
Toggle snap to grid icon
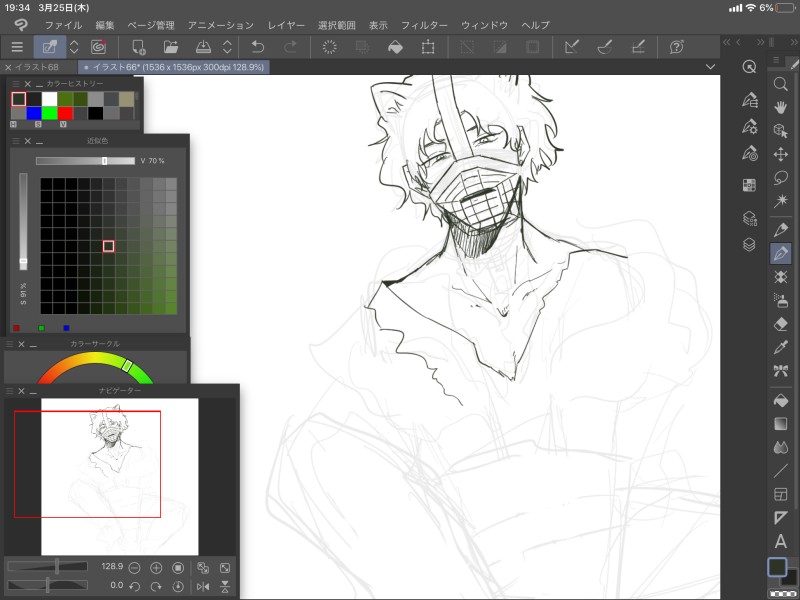tap(638, 47)
